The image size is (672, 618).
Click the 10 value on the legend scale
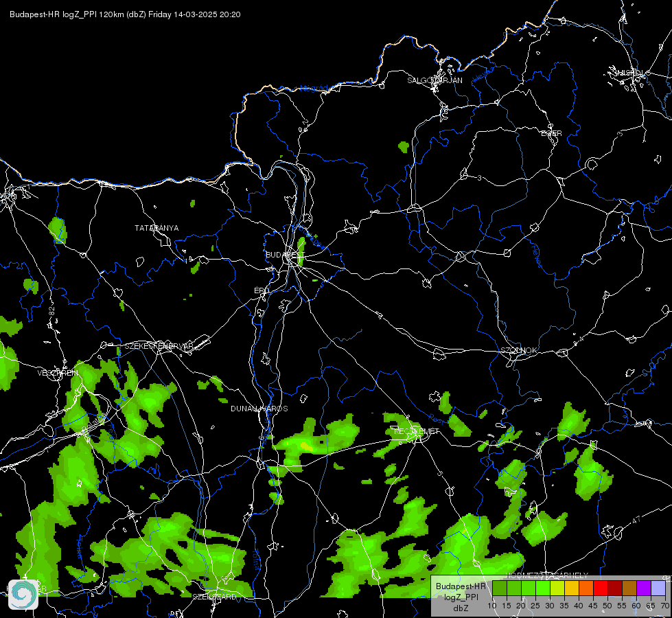tap(492, 606)
